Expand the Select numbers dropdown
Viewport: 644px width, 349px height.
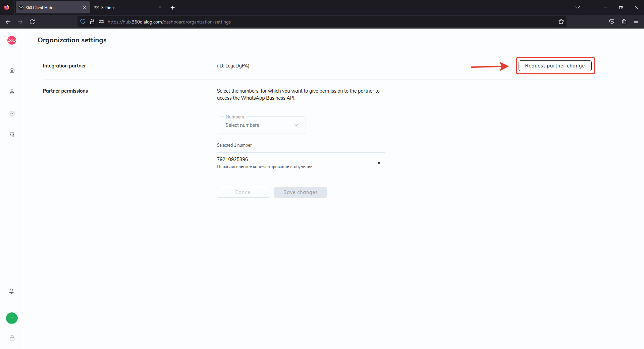(x=262, y=125)
